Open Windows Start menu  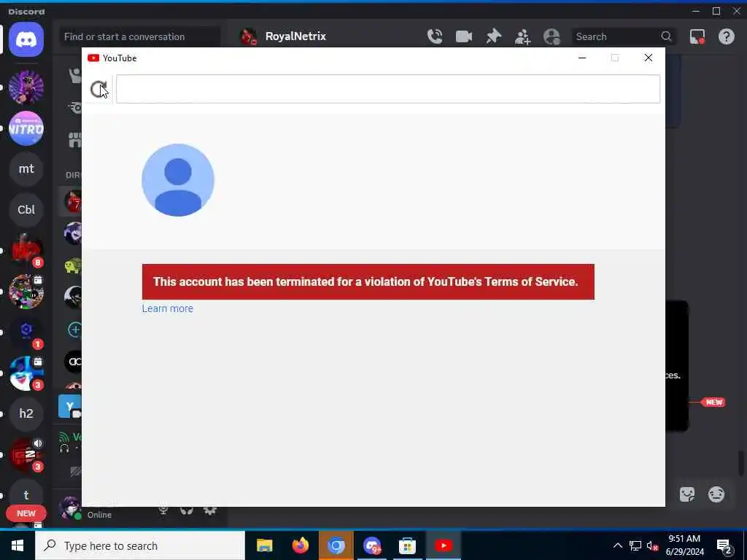click(x=18, y=545)
